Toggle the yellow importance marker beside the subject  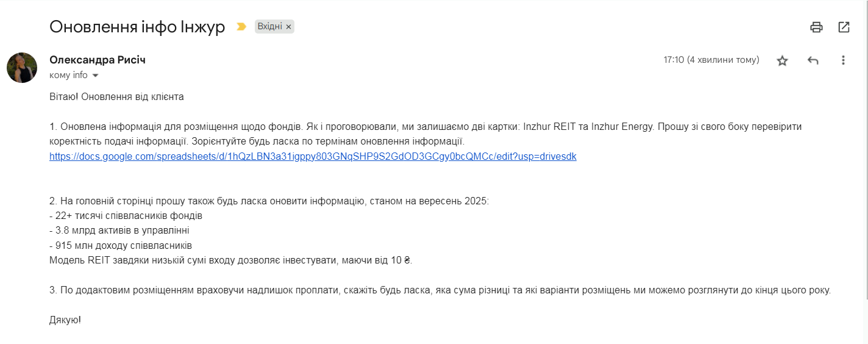241,27
